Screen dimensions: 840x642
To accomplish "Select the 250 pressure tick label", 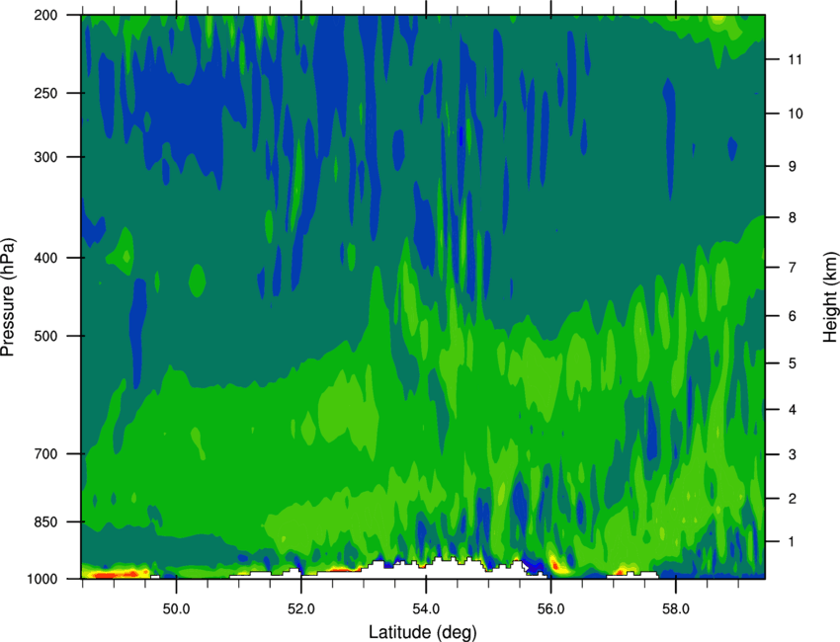I will [x=45, y=93].
